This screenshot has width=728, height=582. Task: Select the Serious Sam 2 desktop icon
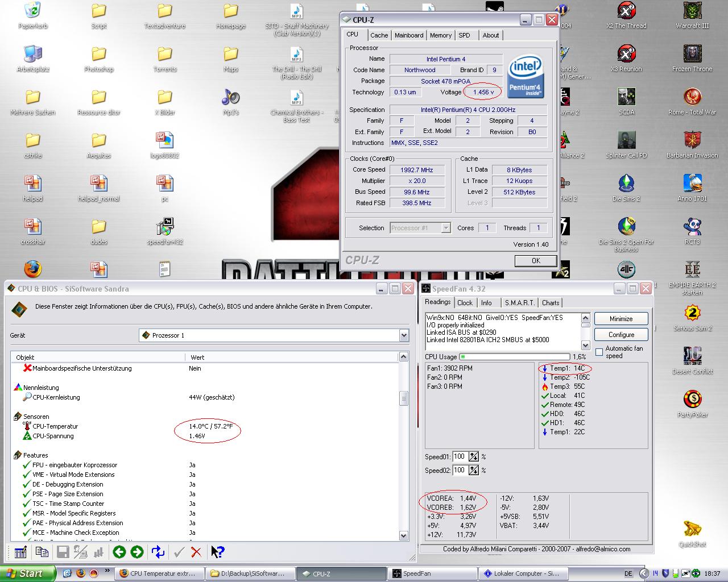692,318
